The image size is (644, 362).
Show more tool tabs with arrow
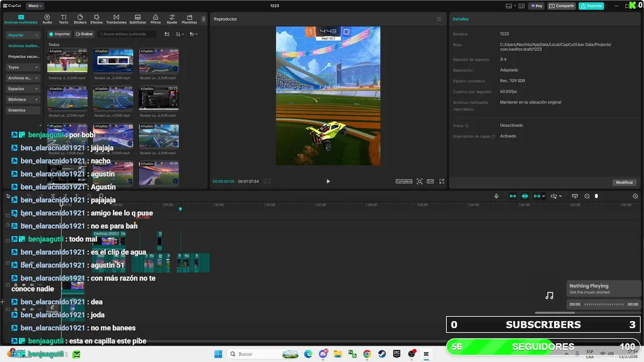(203, 19)
